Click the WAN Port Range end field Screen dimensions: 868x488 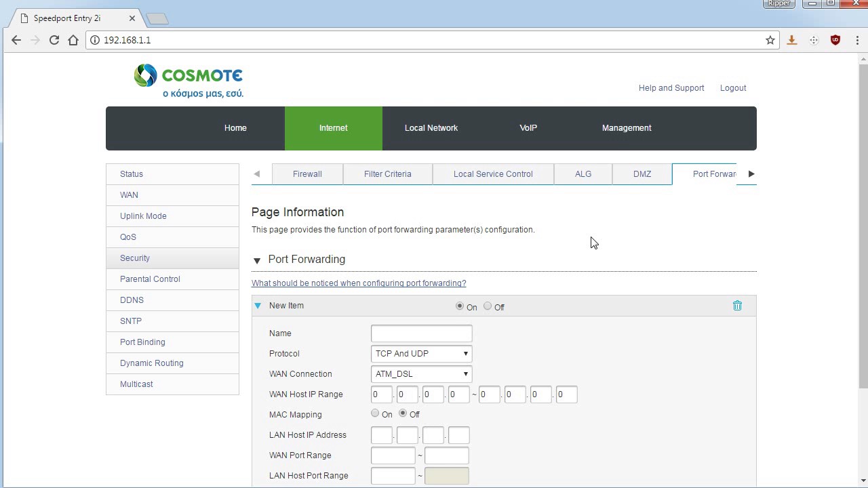[446, 455]
